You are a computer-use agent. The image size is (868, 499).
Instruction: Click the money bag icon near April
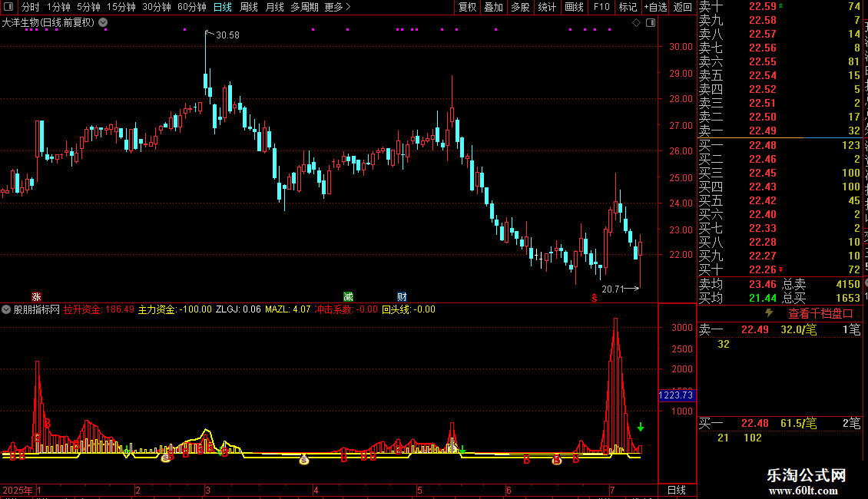[304, 459]
